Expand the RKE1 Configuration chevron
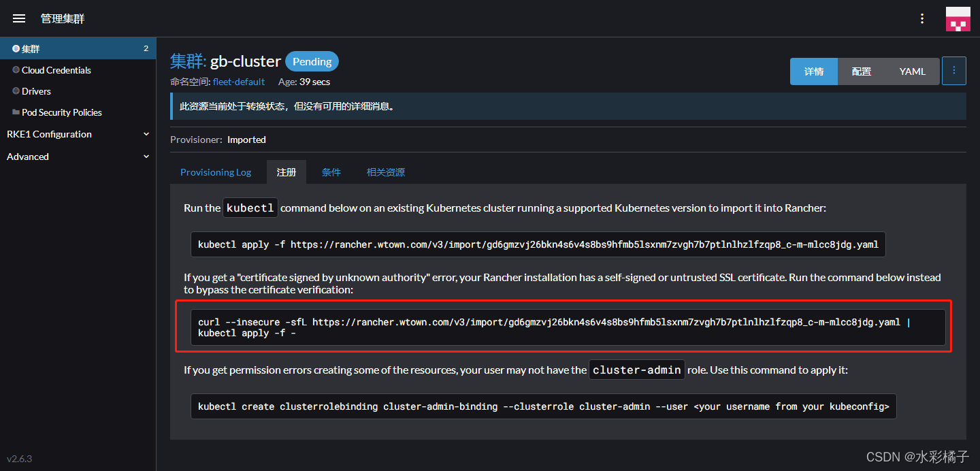 [x=146, y=134]
